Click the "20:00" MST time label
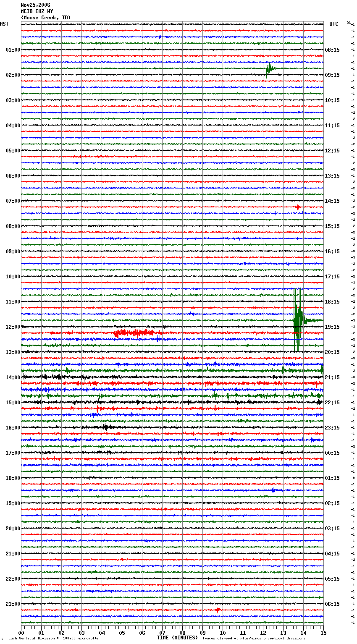Viewport: 357px width, 644px height. (13, 529)
